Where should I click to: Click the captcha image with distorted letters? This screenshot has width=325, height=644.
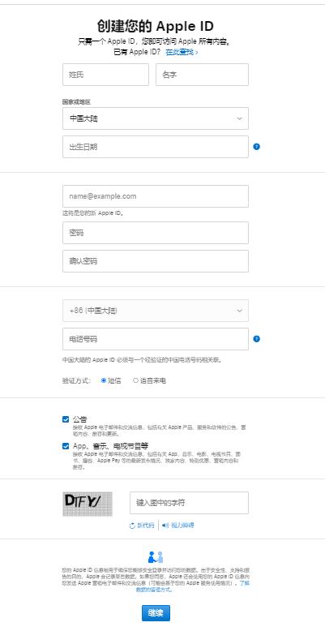click(88, 504)
